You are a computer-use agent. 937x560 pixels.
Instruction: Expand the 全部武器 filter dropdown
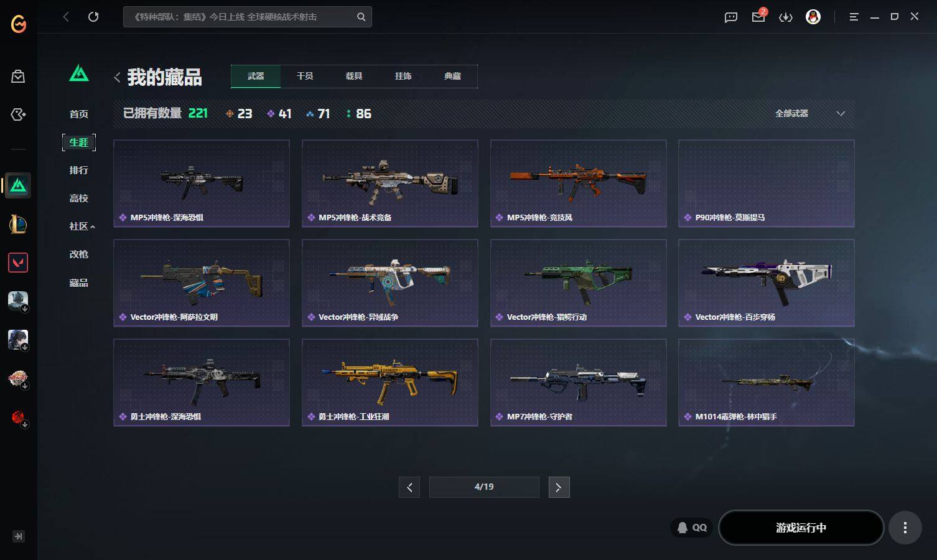pos(810,113)
